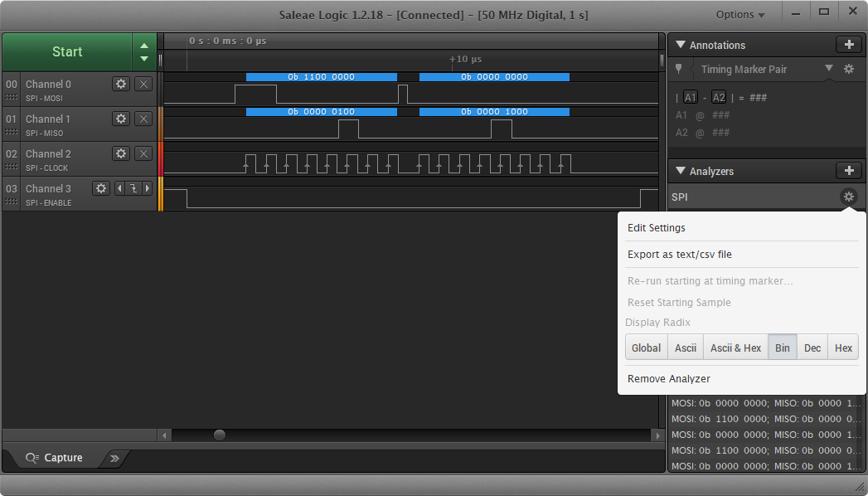The height and width of the screenshot is (496, 868).
Task: Open the Options dropdown in title bar
Action: pyautogui.click(x=740, y=15)
